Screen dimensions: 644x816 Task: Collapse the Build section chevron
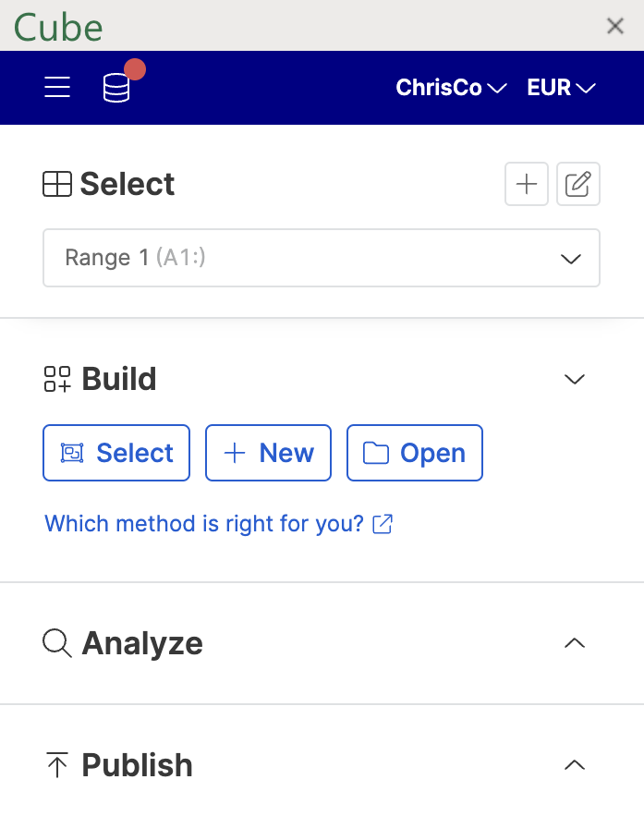(x=575, y=379)
